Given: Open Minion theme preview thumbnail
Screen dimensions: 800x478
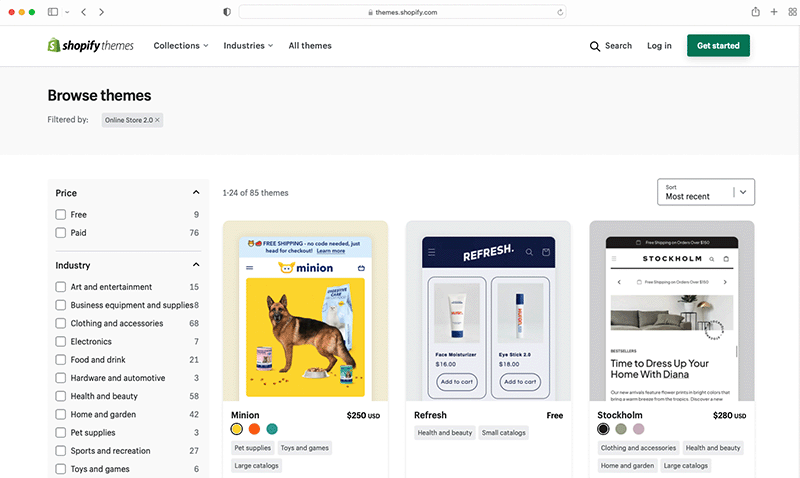Looking at the screenshot, I should (x=305, y=311).
